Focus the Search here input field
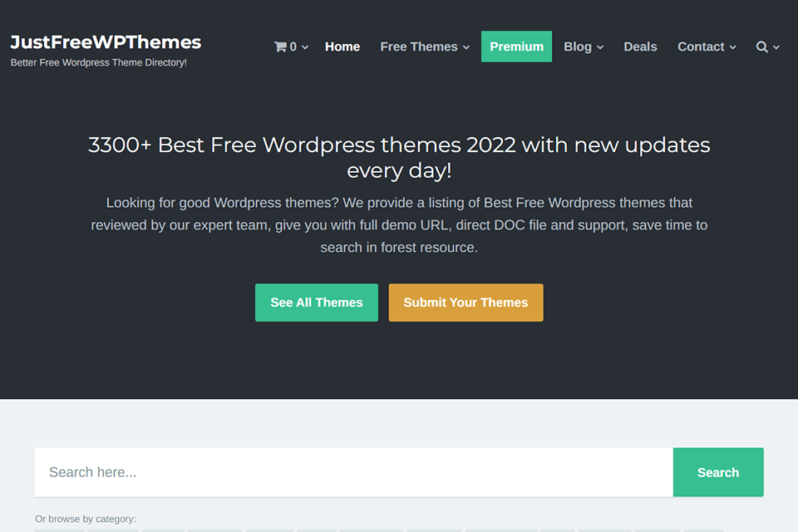This screenshot has width=798, height=532. 354,472
